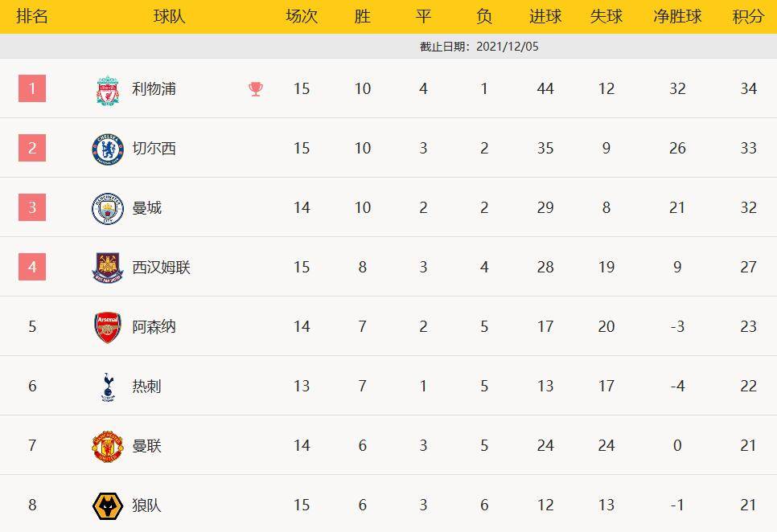Screen dimensions: 777x532
Task: Open the 西汉姆联 team name link
Action: pos(161,268)
